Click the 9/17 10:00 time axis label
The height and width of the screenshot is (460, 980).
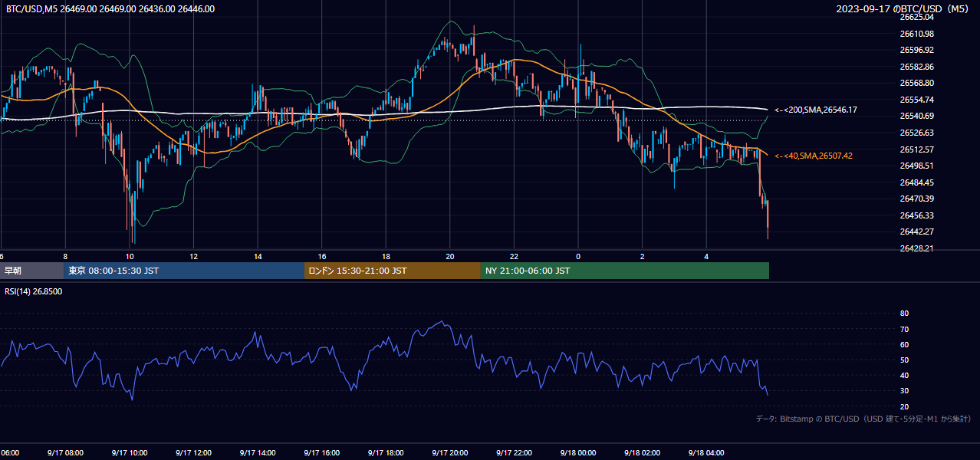130,453
